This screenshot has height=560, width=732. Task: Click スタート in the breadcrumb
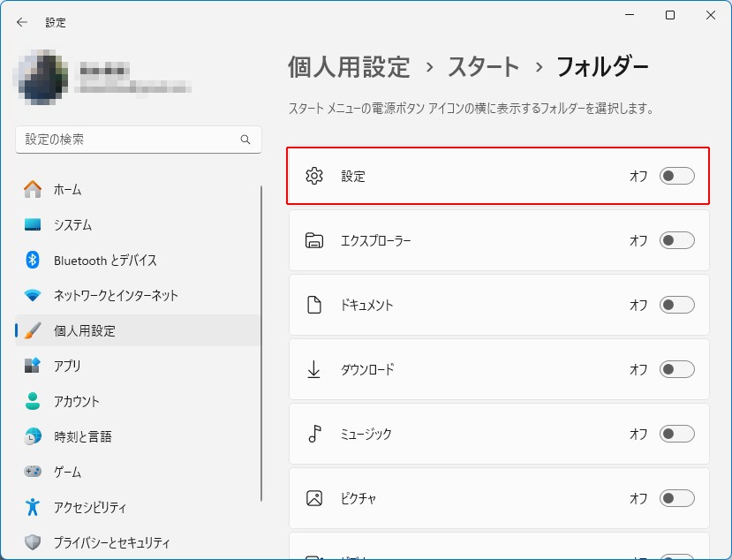click(484, 67)
